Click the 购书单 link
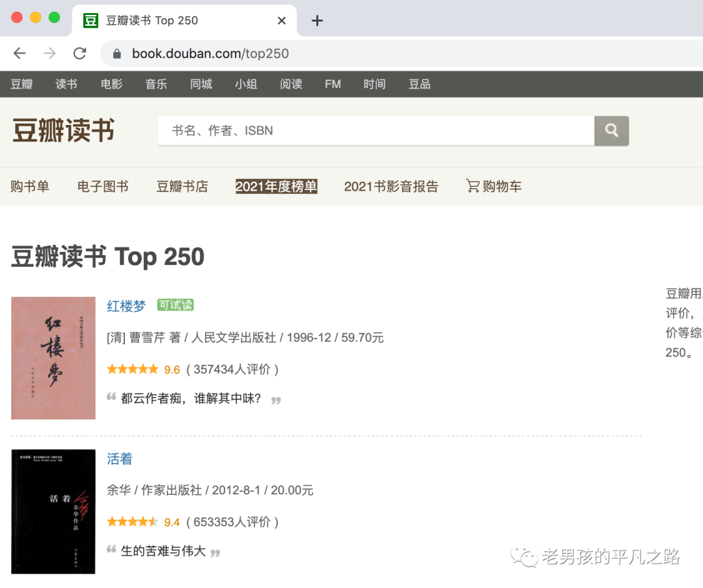Image resolution: width=703 pixels, height=588 pixels. tap(30, 186)
